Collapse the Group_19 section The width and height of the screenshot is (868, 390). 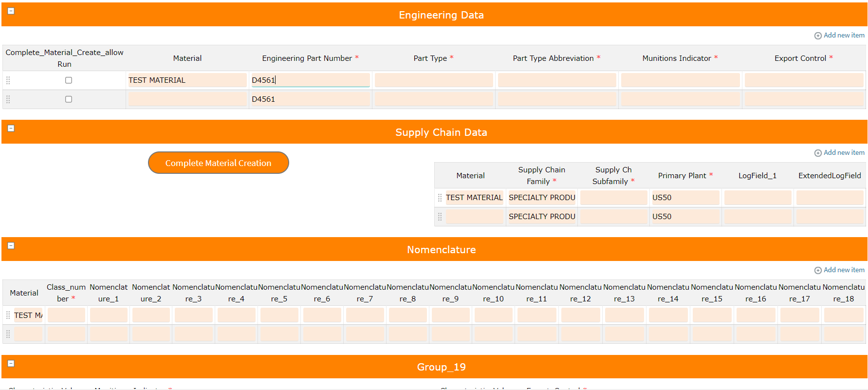tap(11, 363)
